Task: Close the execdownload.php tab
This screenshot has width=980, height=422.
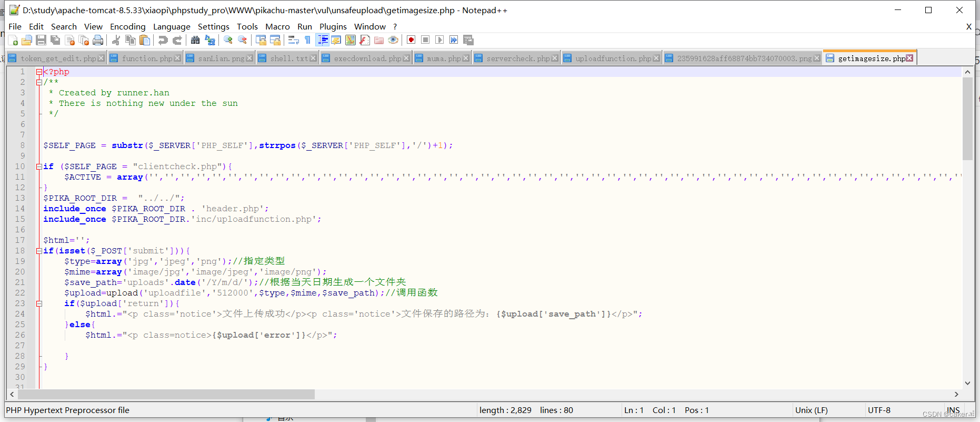Action: (406, 58)
